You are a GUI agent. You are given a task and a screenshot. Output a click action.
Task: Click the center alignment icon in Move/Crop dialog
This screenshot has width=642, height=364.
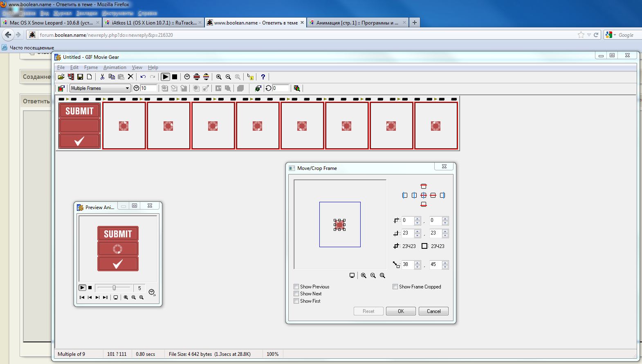click(x=424, y=195)
